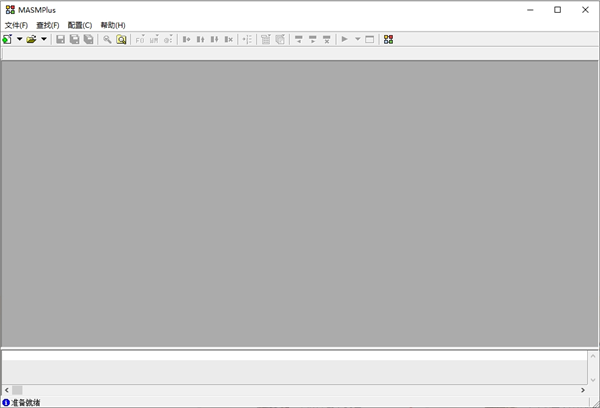Expand the Open file dropdown arrow
The height and width of the screenshot is (408, 600).
44,39
